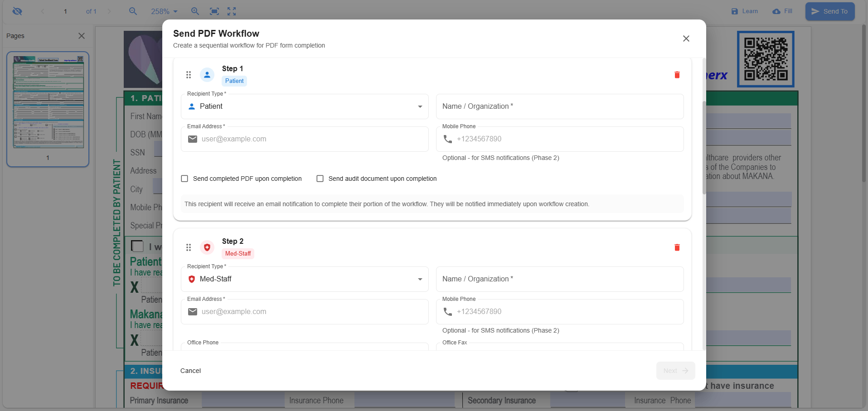Enable Send completed PDF upon completion

[184, 179]
